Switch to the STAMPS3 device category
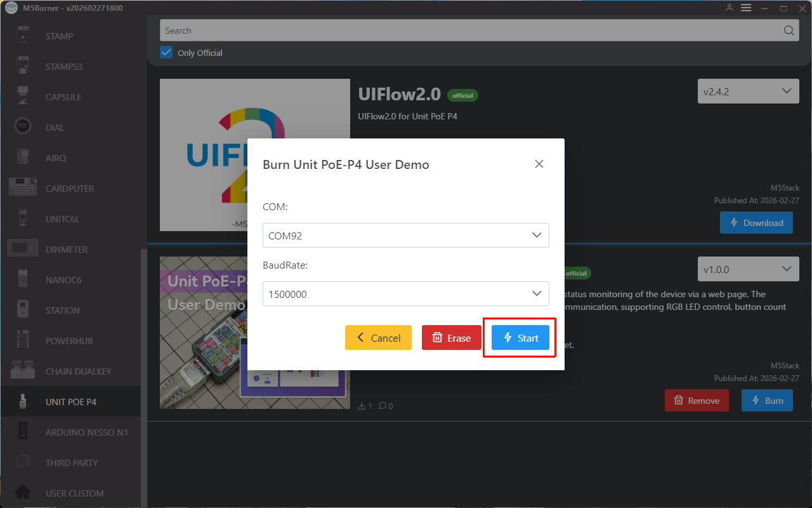 63,67
